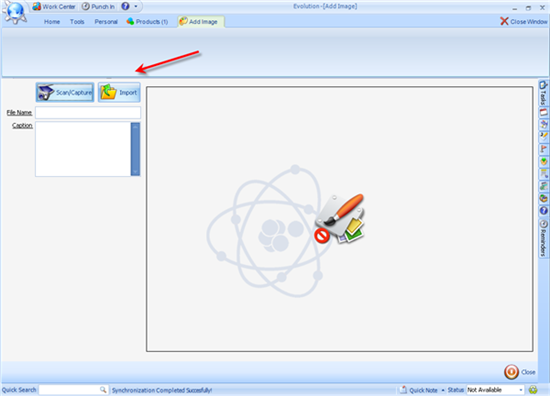Expand the Quick Note dropdown arrow
The width and height of the screenshot is (550, 396).
coord(443,390)
